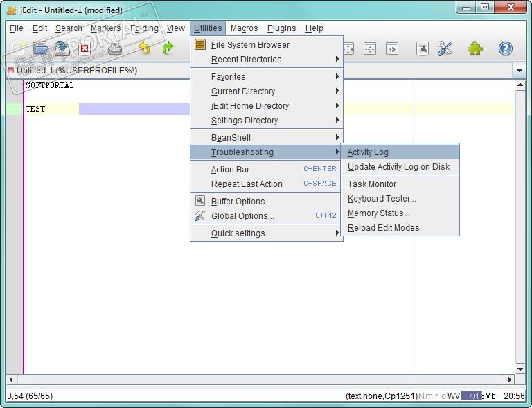Click "(text,none,Cp1251)" mode indicator in status bar

pyautogui.click(x=382, y=396)
